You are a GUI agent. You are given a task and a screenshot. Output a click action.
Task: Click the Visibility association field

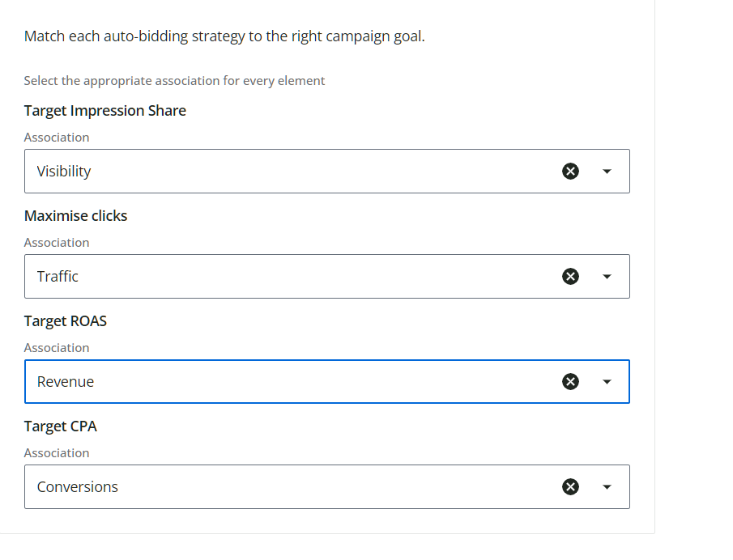[326, 171]
